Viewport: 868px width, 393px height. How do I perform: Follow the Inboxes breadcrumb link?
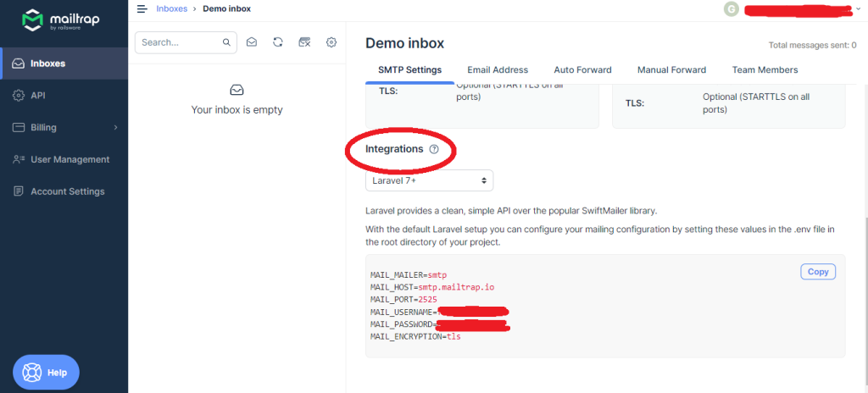click(x=171, y=8)
